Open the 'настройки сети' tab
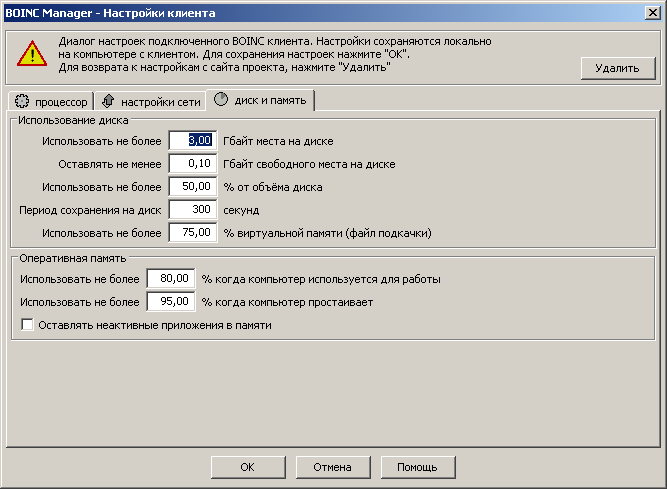Viewport: 667px width, 489px height. click(x=160, y=102)
